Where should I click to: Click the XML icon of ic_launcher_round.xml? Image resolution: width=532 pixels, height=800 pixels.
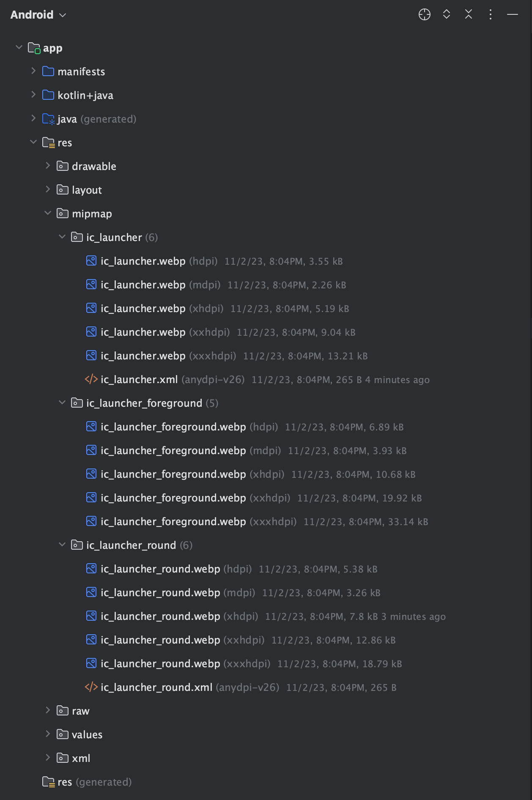[91, 687]
